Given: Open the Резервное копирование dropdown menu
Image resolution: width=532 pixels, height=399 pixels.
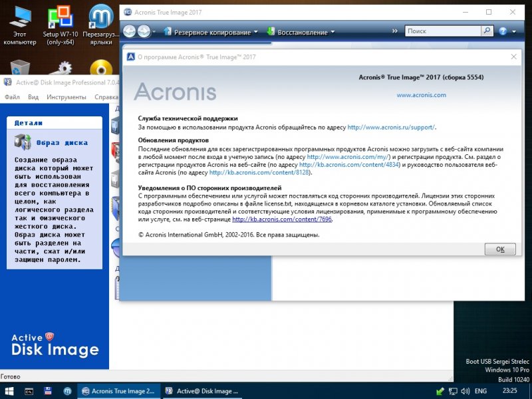Looking at the screenshot, I should coord(211,32).
